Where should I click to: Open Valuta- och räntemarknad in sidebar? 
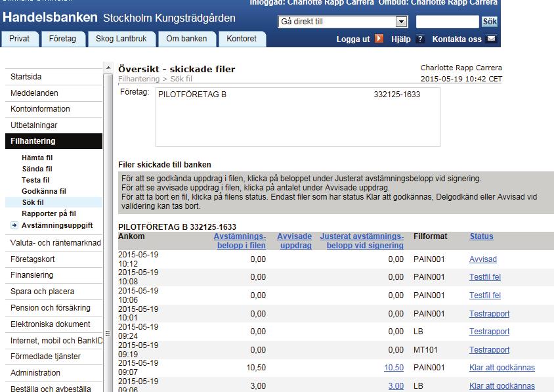tap(54, 243)
